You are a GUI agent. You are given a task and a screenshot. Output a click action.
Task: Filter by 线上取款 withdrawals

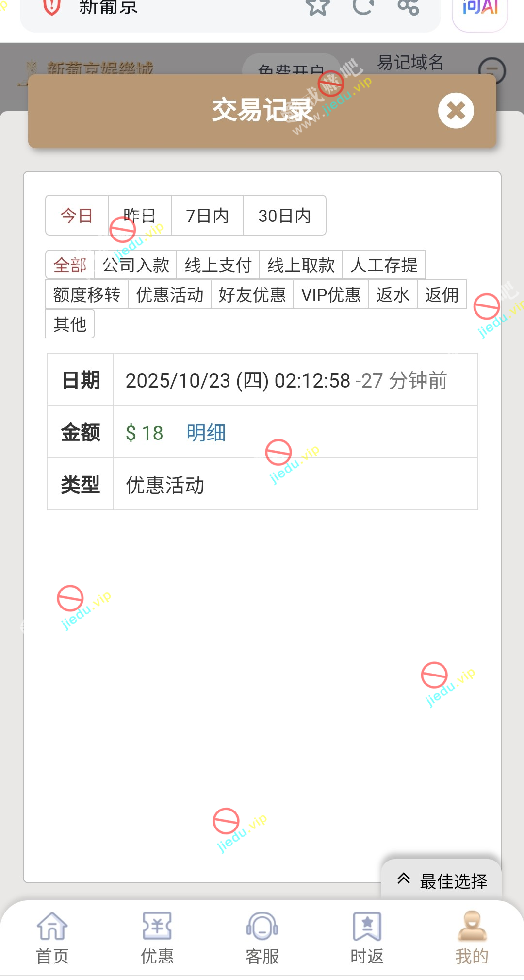(301, 265)
